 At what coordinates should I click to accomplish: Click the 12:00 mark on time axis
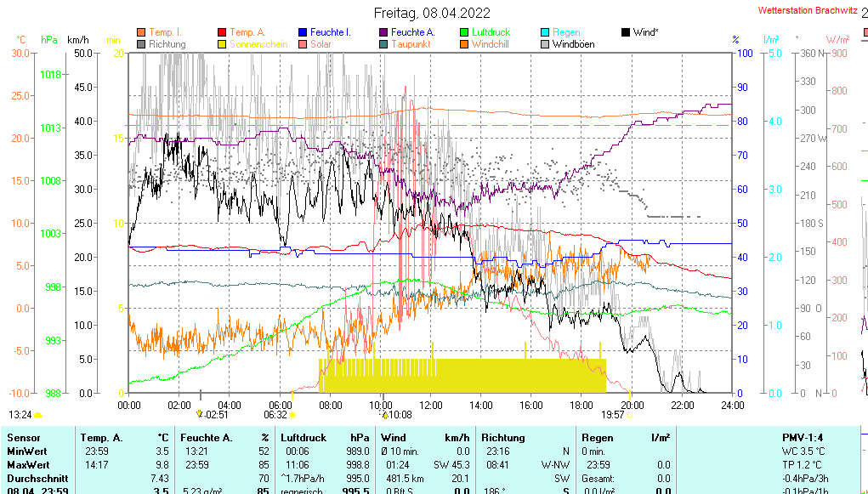click(431, 405)
